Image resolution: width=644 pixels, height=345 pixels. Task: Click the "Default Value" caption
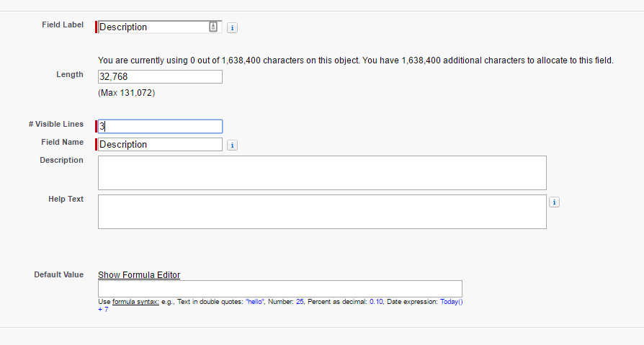58,274
